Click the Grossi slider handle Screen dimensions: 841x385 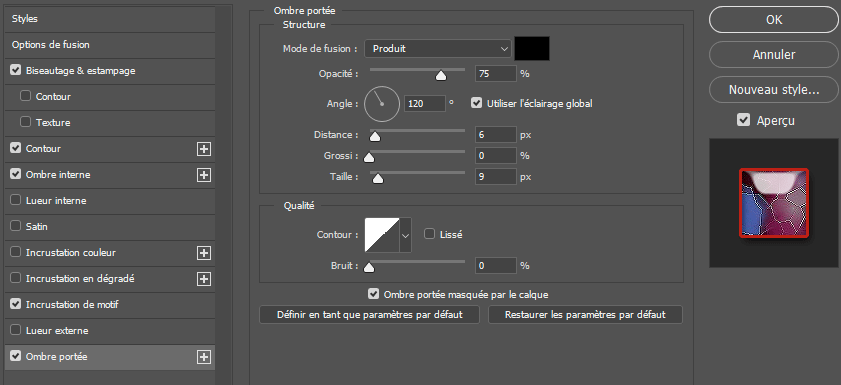point(369,157)
